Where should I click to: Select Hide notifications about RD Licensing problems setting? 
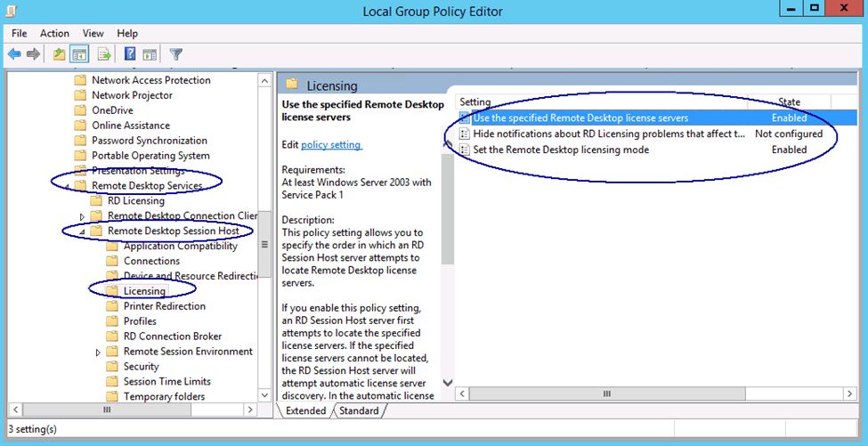[609, 134]
